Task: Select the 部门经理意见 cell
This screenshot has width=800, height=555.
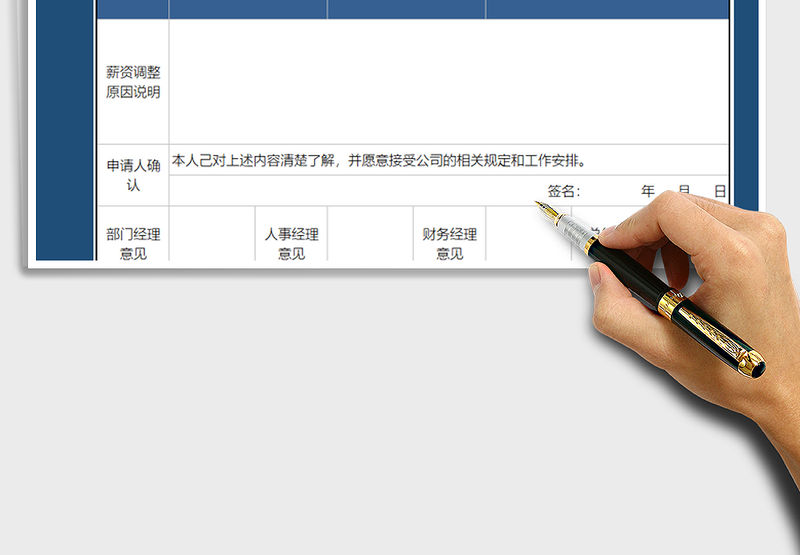Action: pyautogui.click(x=133, y=242)
